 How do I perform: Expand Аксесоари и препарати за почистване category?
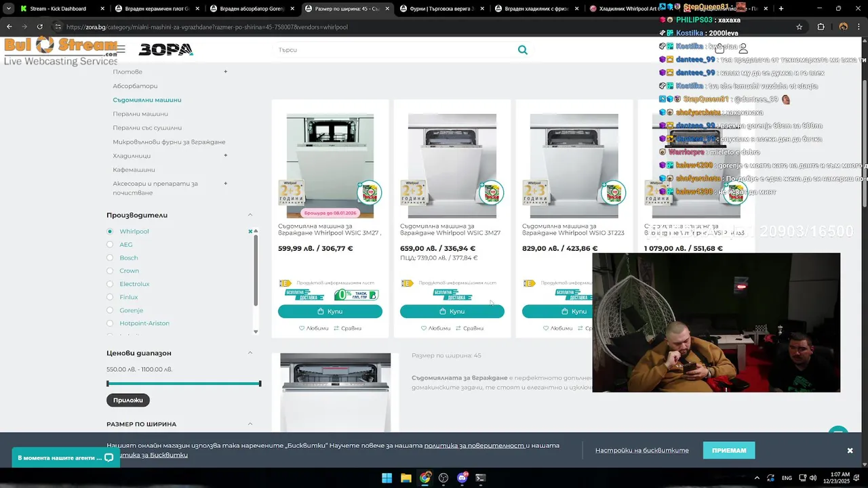click(226, 183)
